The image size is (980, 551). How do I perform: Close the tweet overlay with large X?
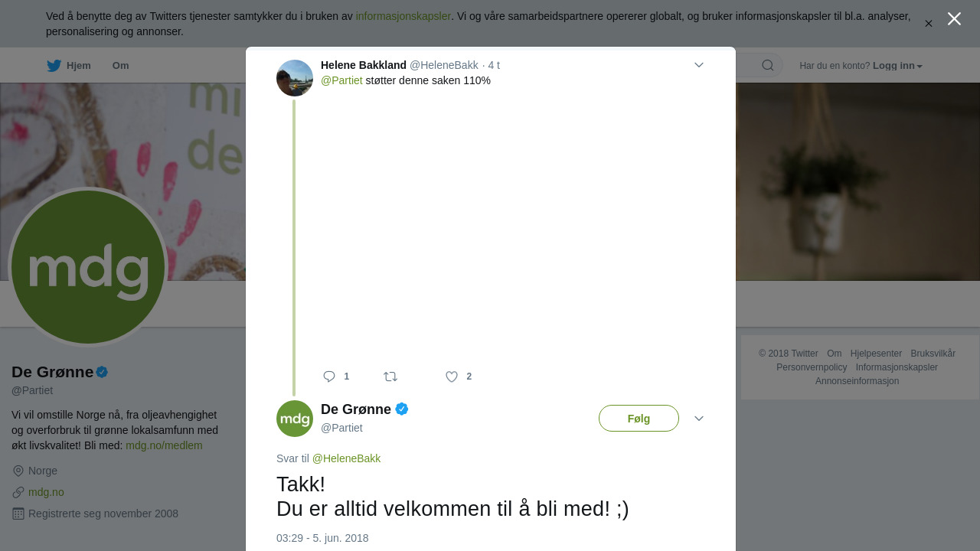pyautogui.click(x=954, y=19)
